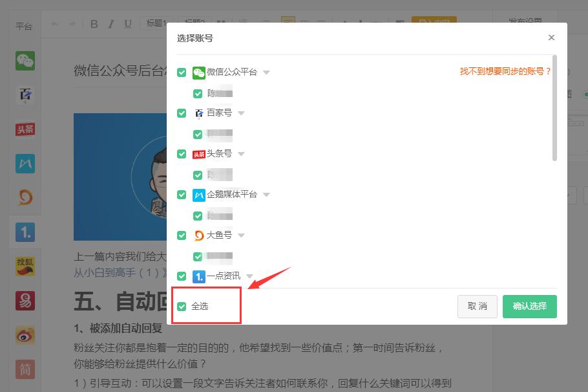
Task: Select the 微博 icon in sidebar
Action: pos(25,334)
